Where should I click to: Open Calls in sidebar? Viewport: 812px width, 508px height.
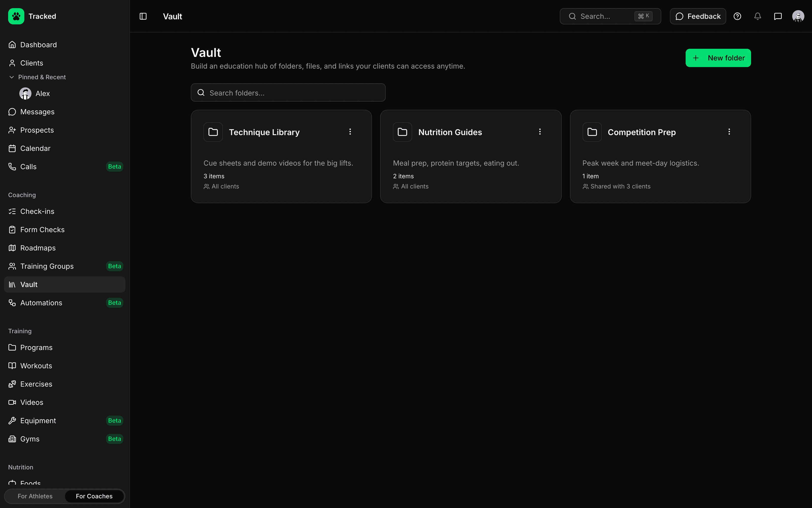(64, 167)
